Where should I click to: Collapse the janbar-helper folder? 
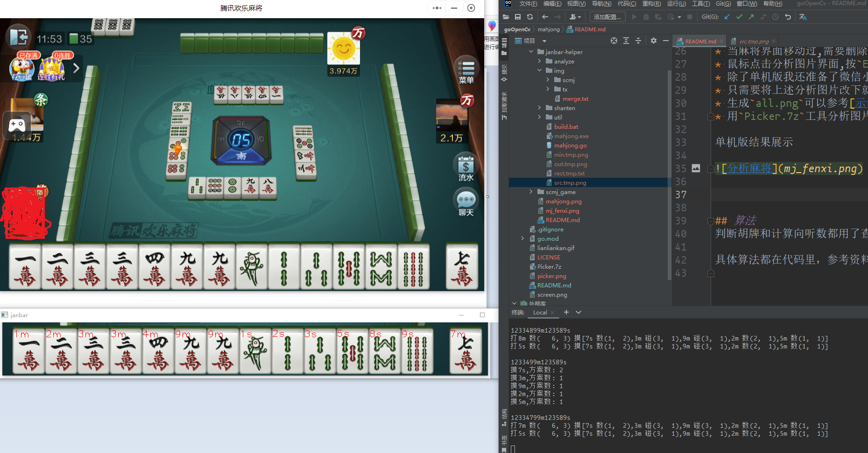click(x=531, y=52)
